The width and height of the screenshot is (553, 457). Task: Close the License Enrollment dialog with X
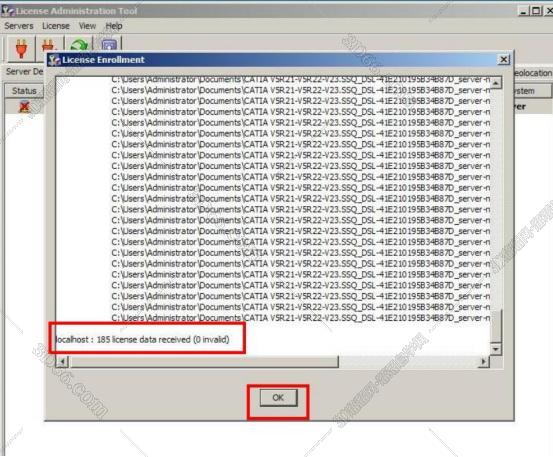point(504,60)
